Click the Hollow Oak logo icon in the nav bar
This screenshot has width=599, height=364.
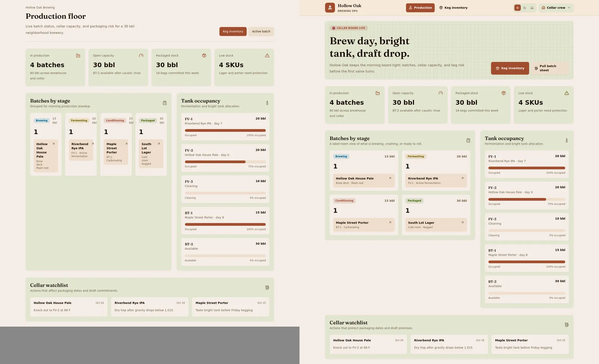pos(330,7)
